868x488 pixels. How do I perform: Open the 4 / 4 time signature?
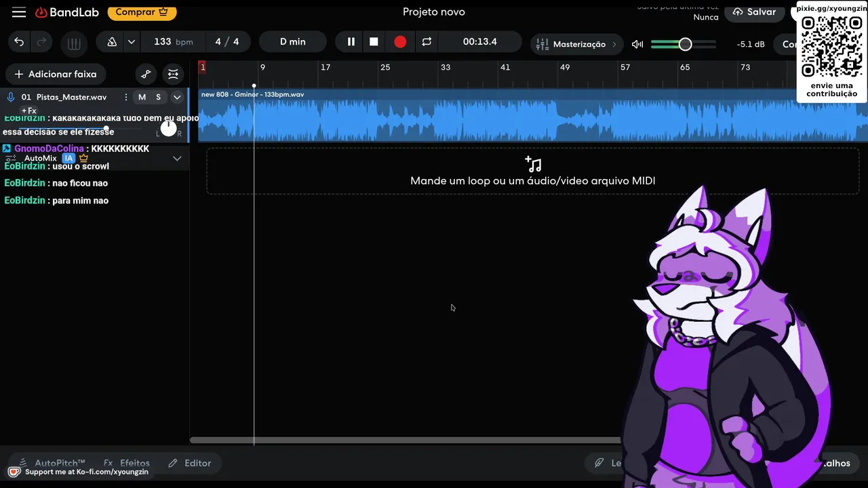point(226,42)
